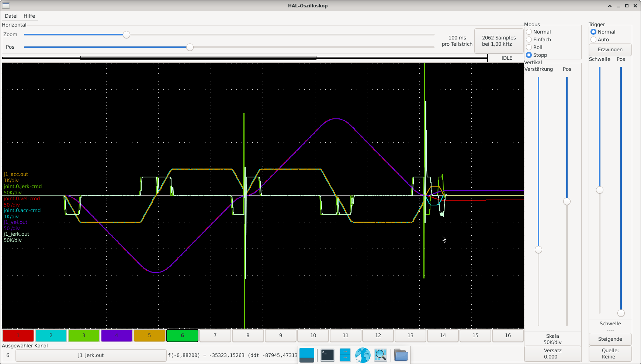Click the show desktop icon in the dock
The width and height of the screenshot is (641, 364).
tap(307, 355)
